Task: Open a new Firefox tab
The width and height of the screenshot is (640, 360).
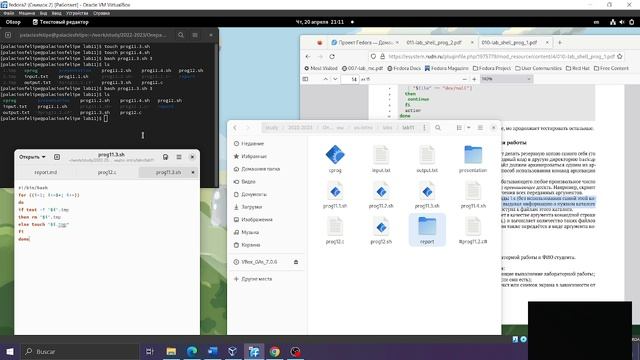Action: click(560, 42)
